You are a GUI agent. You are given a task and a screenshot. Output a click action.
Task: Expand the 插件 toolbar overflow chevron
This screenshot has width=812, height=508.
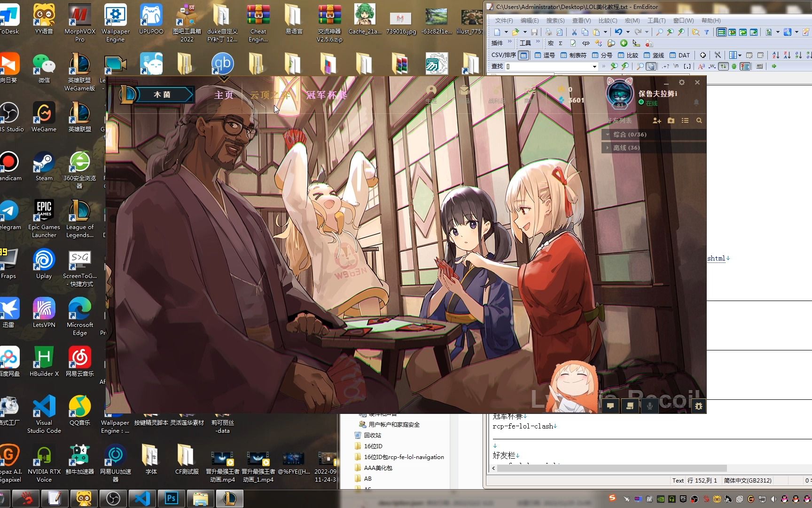point(510,42)
